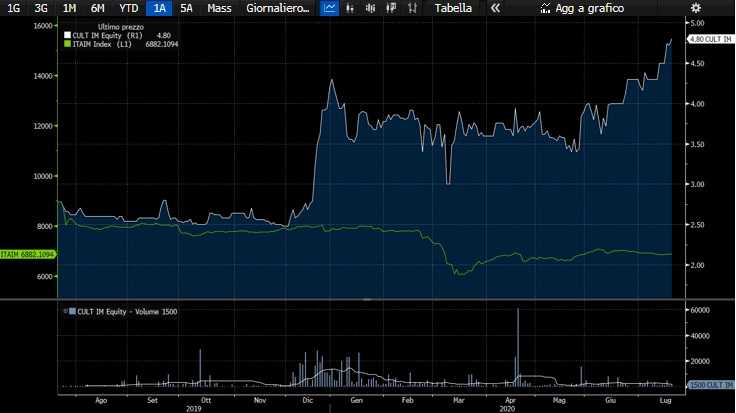
Task: Collapse toolbar with double chevron arrow
Action: click(494, 8)
